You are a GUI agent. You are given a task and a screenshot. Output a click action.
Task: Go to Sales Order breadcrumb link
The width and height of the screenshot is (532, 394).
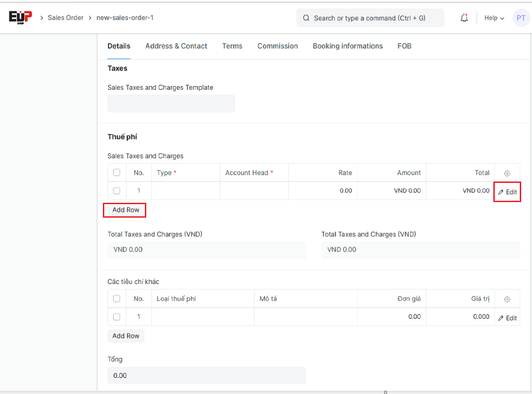65,18
